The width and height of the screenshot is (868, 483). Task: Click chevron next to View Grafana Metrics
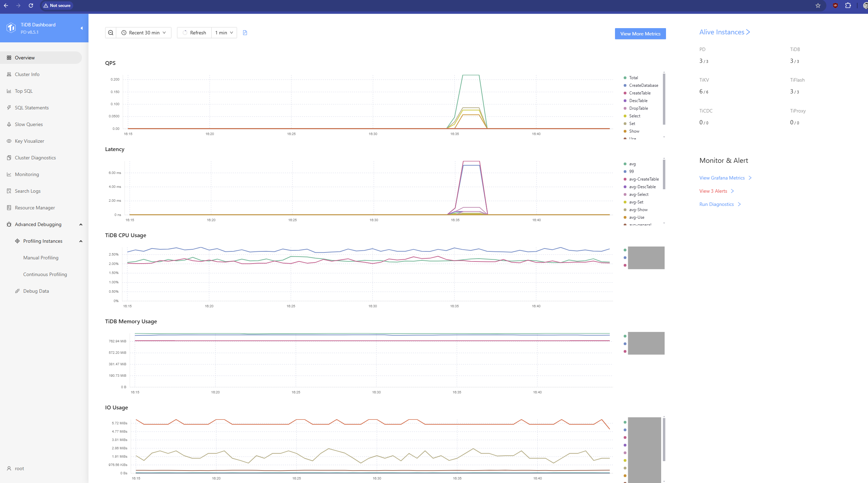[750, 178]
